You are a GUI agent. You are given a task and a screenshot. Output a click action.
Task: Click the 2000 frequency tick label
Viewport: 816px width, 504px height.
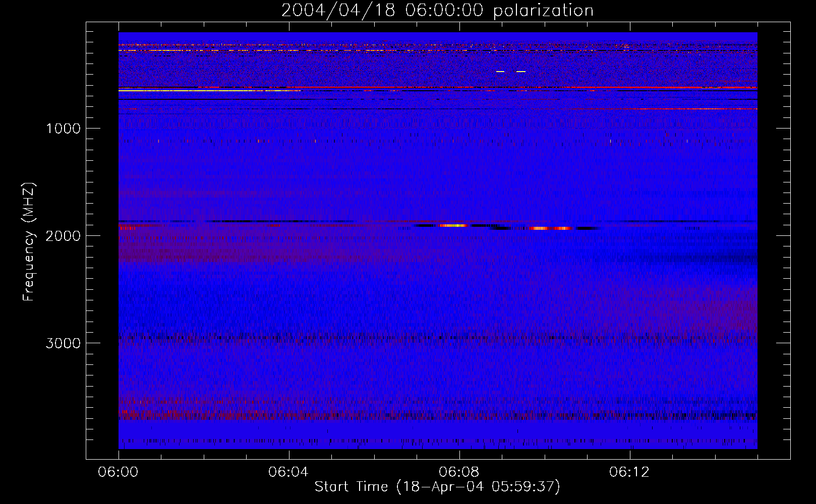point(63,236)
